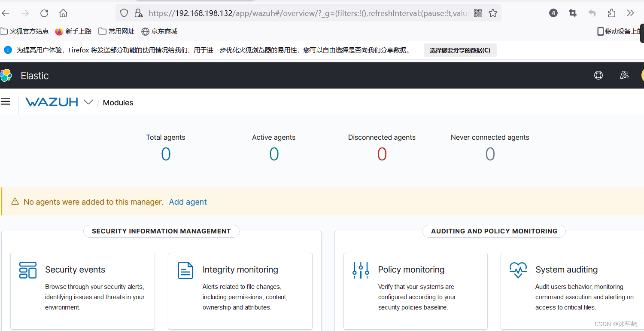Click the Add agent link
Image resolution: width=644 pixels, height=331 pixels.
point(188,202)
